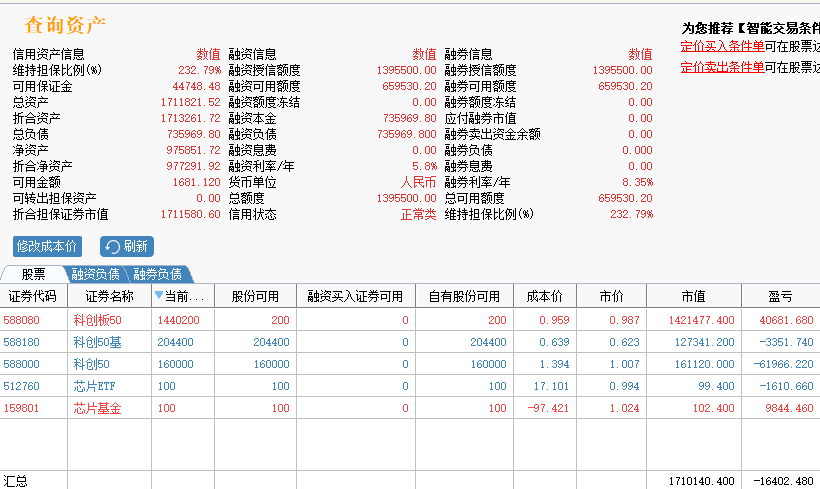The image size is (820, 489).
Task: Sort by the 盈亏 column header
Action: point(780,297)
